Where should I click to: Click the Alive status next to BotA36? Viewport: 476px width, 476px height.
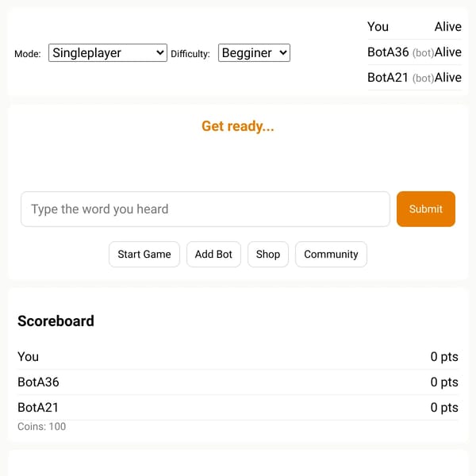448,52
